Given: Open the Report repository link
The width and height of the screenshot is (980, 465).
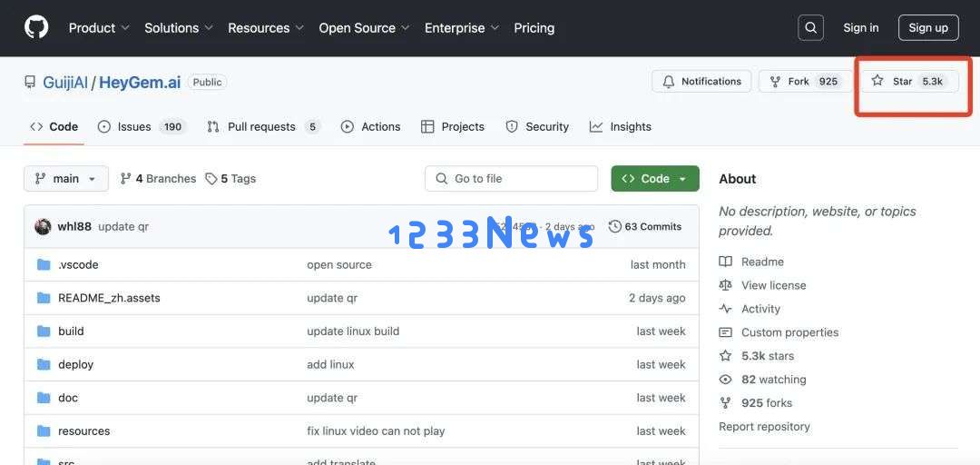Looking at the screenshot, I should click(764, 426).
